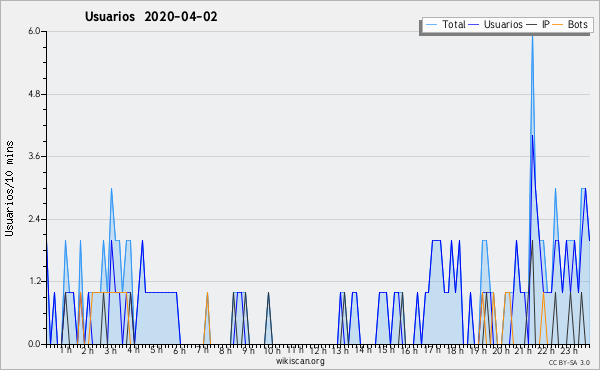This screenshot has width=600, height=370.
Task: Click the chart title 'Usuarios 2020-04-02'
Action: pos(151,17)
